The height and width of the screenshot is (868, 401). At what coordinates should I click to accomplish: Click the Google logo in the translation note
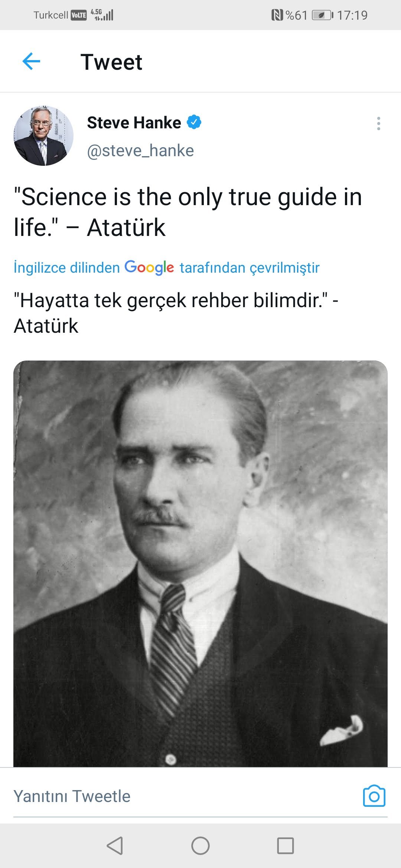pos(149,267)
